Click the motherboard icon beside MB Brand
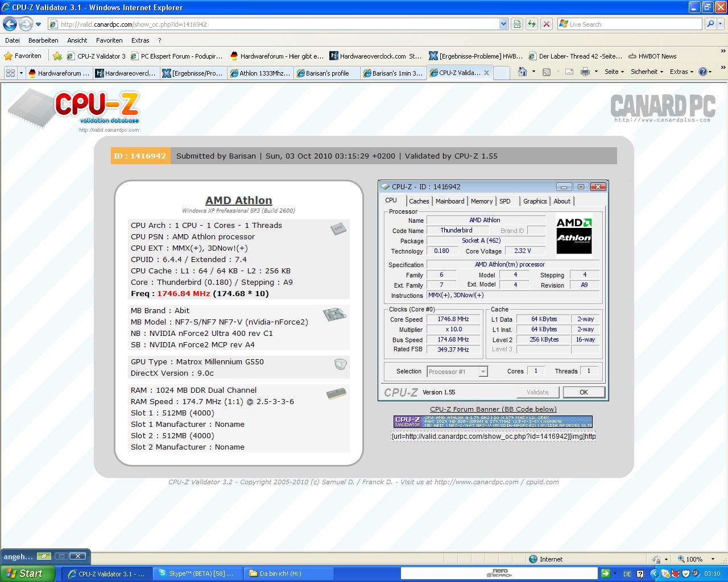Image resolution: width=728 pixels, height=582 pixels. pos(334,314)
